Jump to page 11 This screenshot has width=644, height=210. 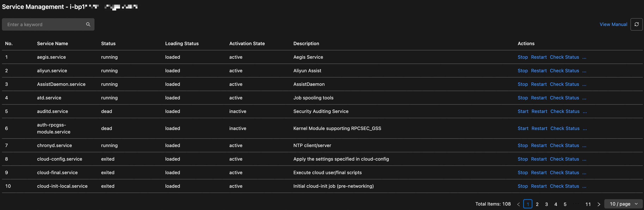[588, 204]
